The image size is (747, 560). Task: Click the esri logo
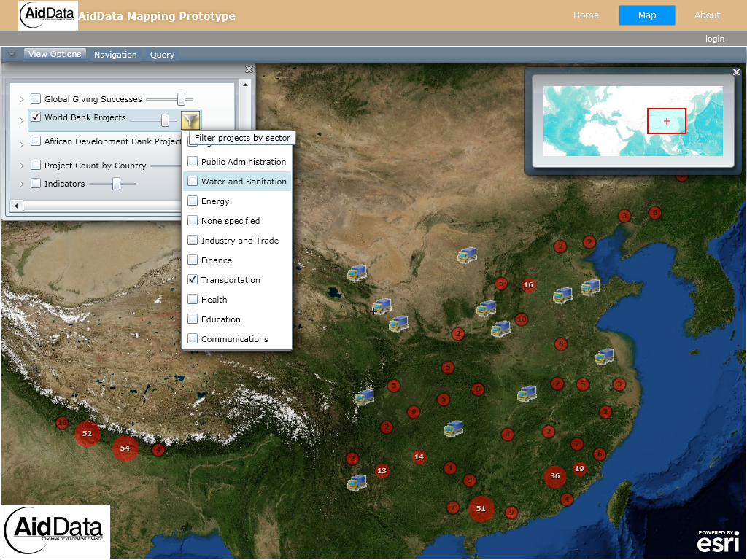(x=718, y=541)
